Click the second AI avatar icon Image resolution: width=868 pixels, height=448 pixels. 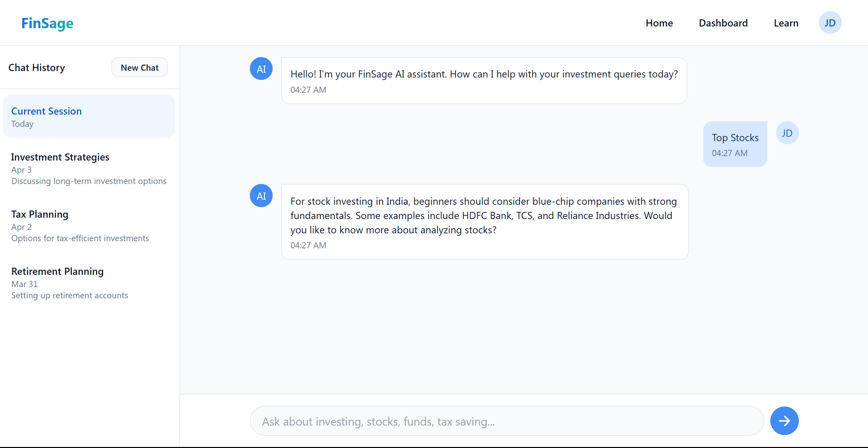point(261,196)
